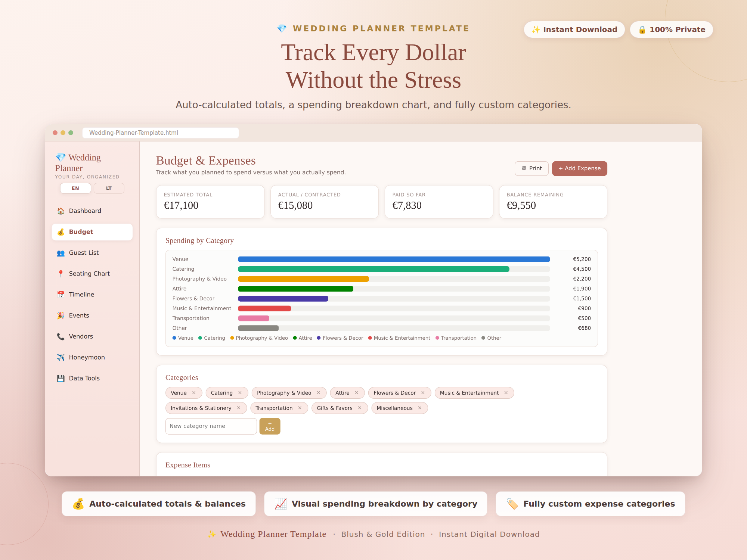
Task: Click the Actual / Contracted value €15,080
Action: (295, 205)
